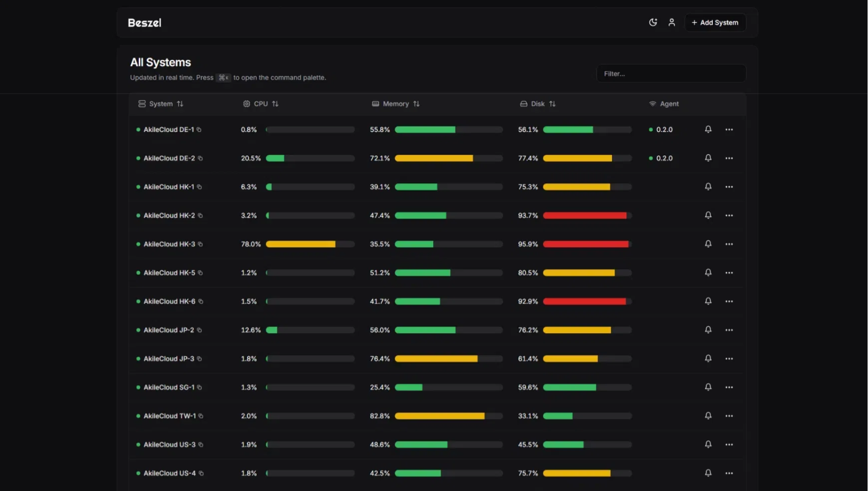The width and height of the screenshot is (868, 491).
Task: Click agent version 0.2.0 for AkileCloud DE-1
Action: (x=664, y=130)
